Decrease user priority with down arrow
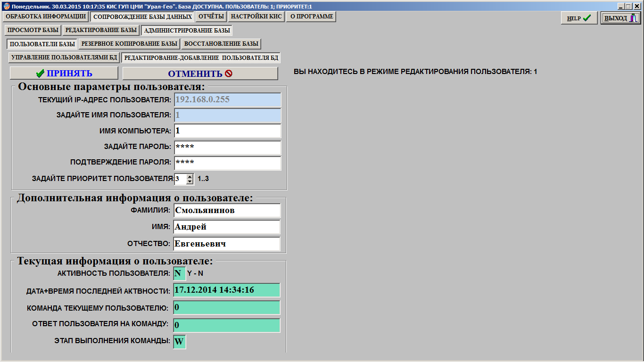The image size is (644, 362). (x=190, y=181)
